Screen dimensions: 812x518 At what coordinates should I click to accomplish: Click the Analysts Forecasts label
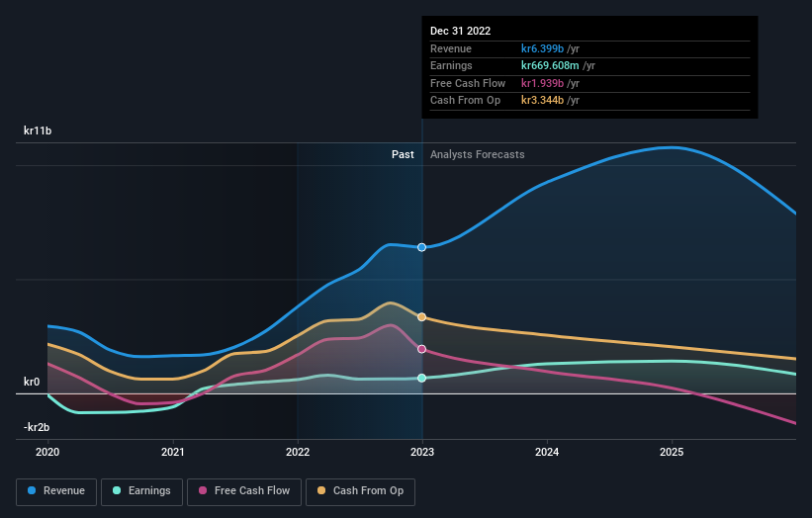[478, 155]
